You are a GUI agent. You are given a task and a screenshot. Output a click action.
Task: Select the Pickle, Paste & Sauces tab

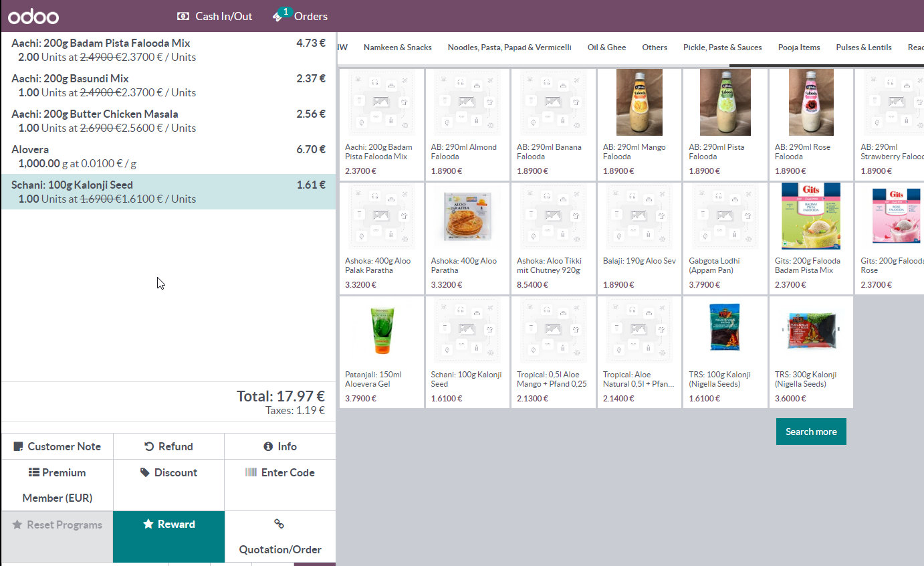[723, 48]
